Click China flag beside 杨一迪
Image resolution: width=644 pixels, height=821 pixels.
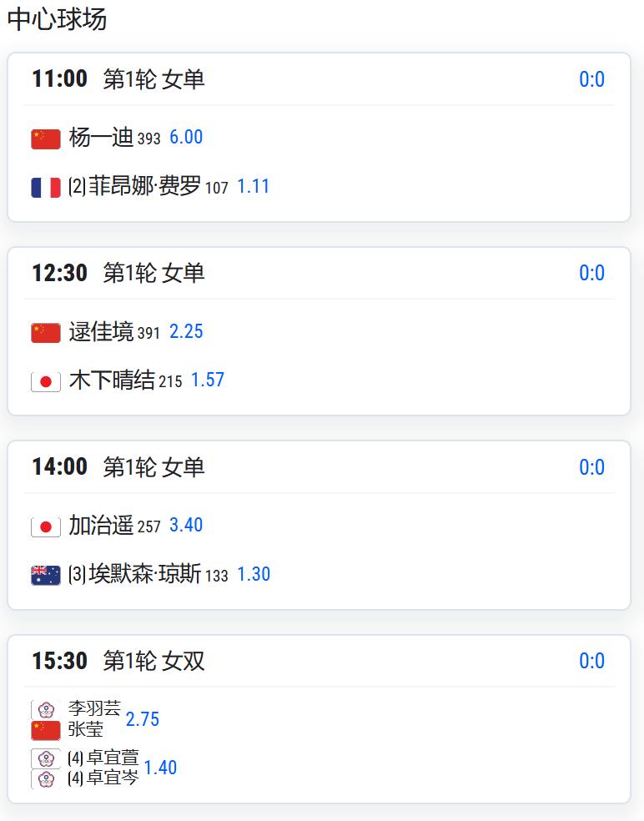tap(46, 139)
